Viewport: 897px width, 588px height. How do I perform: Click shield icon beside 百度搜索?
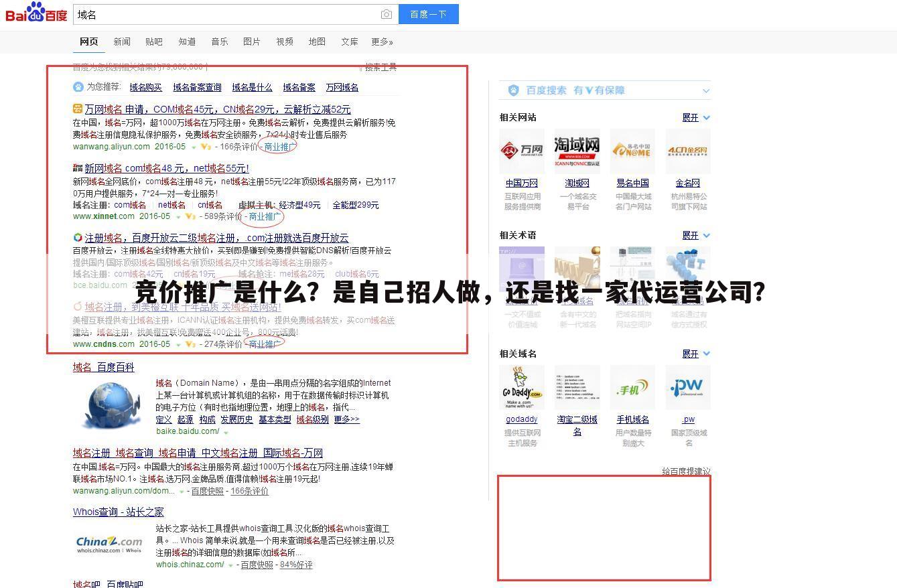[x=514, y=90]
